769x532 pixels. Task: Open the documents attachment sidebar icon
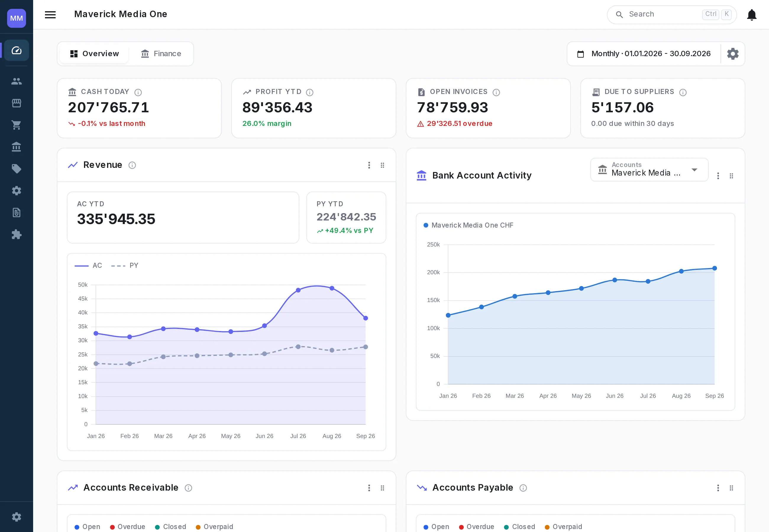(16, 213)
